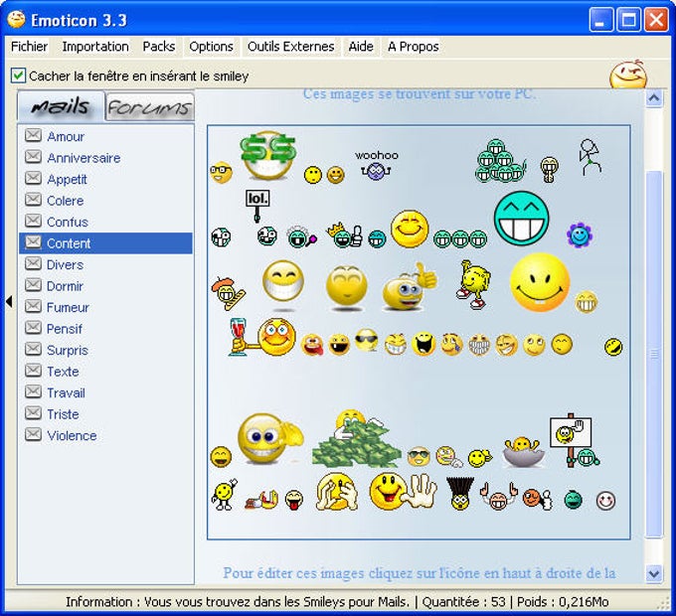
Task: Select the smiley hatching from eggshell
Action: tap(522, 452)
